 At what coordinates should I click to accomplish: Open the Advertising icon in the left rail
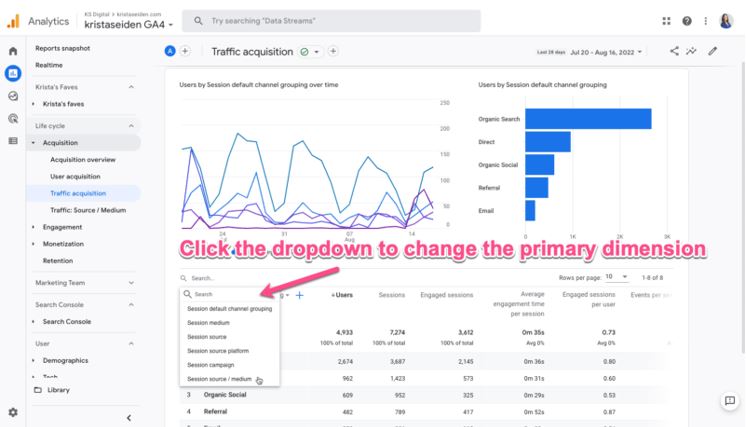coord(13,118)
